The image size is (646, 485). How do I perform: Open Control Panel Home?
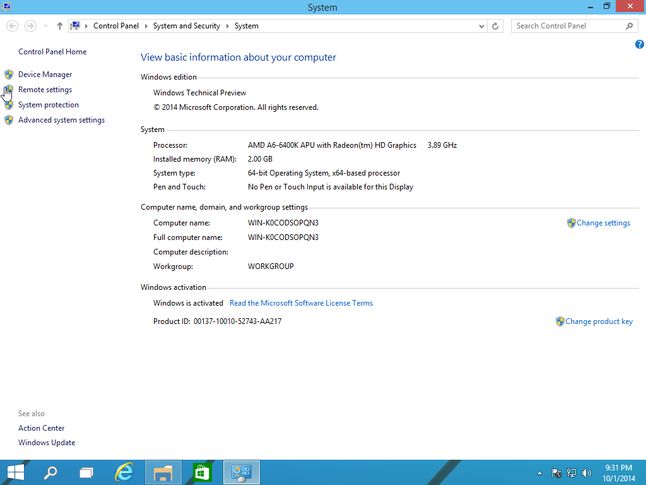point(52,52)
